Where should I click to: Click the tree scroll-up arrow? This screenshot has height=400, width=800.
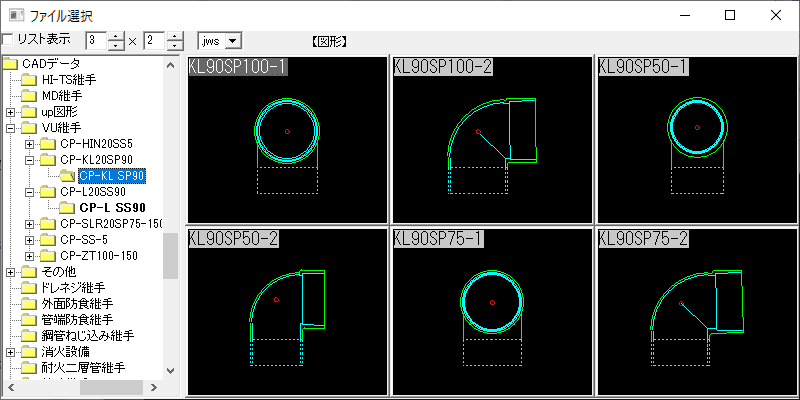[170, 64]
